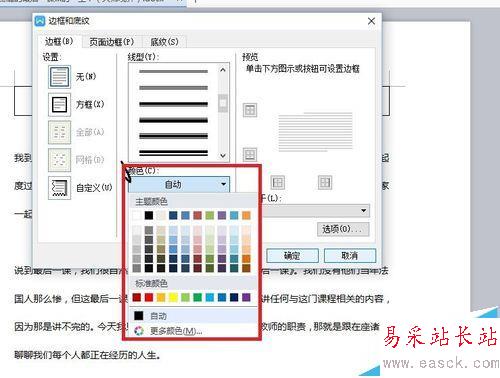Click the 全部(A) all-borders setting icon
The image size is (500, 378).
click(59, 132)
